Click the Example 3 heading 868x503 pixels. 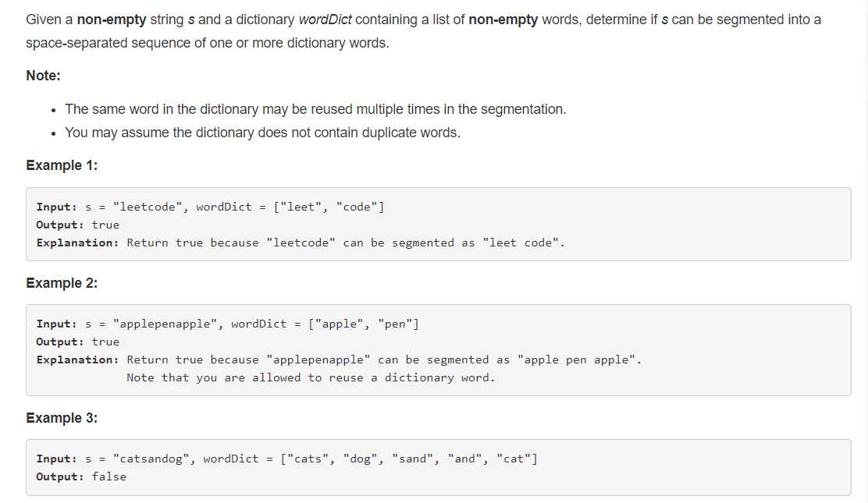62,418
